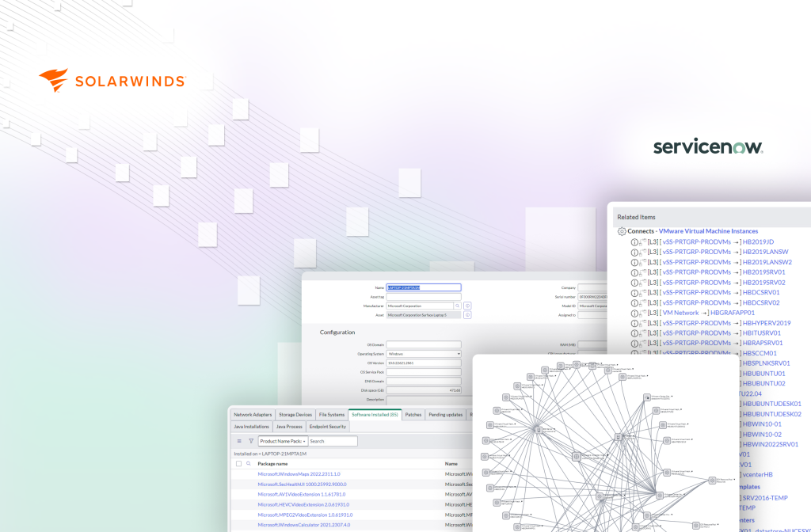The width and height of the screenshot is (811, 532).
Task: Open the Operating System dropdown
Action: pos(424,353)
